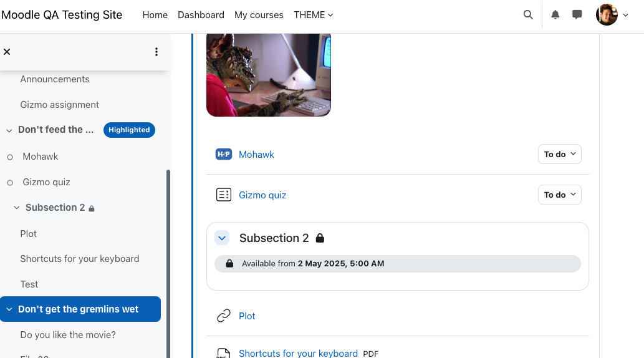Collapse Don't get the gremlins wet chevron
This screenshot has height=358, width=644.
tap(9, 309)
